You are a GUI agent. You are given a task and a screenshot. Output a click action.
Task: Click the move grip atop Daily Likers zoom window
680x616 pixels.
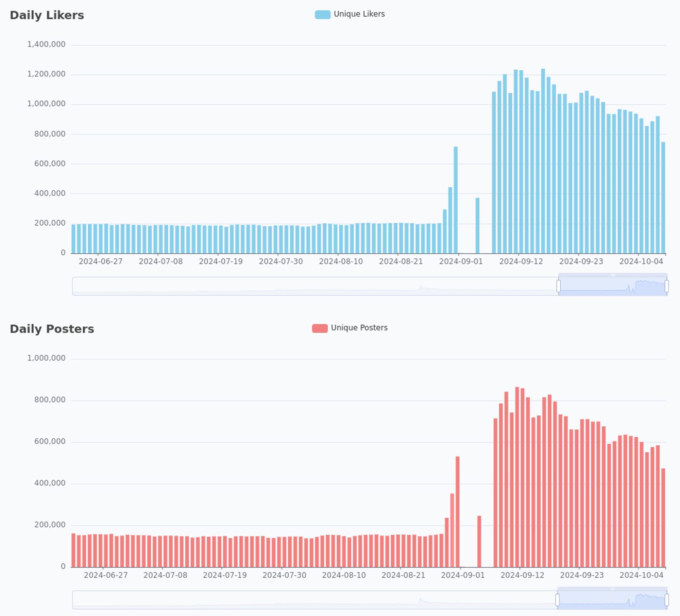tap(613, 275)
